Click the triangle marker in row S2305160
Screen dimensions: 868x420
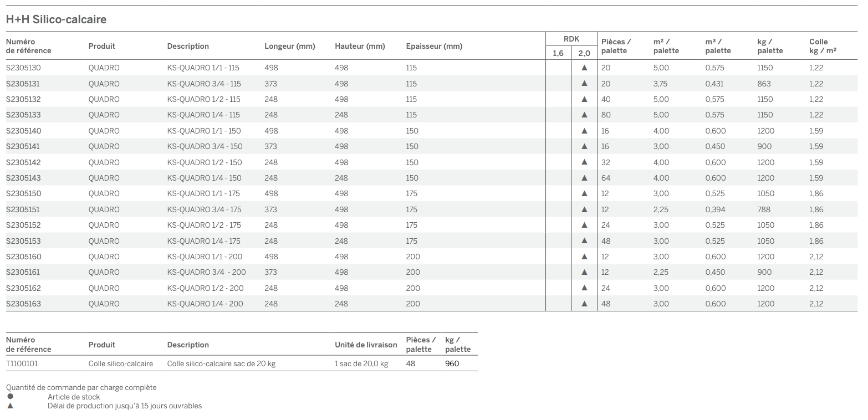click(x=584, y=257)
